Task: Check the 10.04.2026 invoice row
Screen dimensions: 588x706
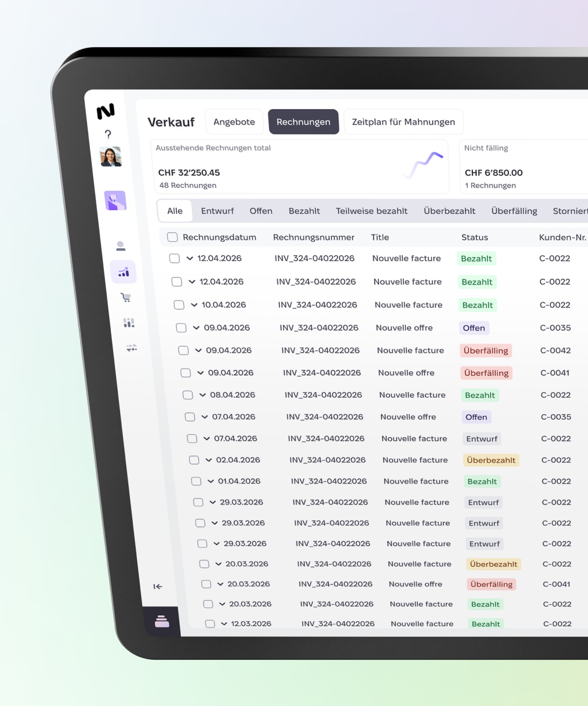Action: pos(179,305)
